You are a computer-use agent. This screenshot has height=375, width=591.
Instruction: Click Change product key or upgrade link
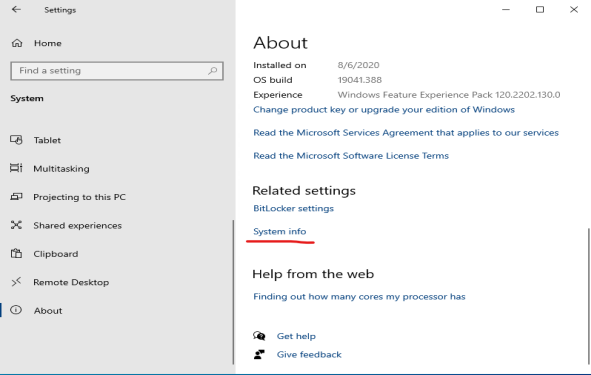click(384, 110)
